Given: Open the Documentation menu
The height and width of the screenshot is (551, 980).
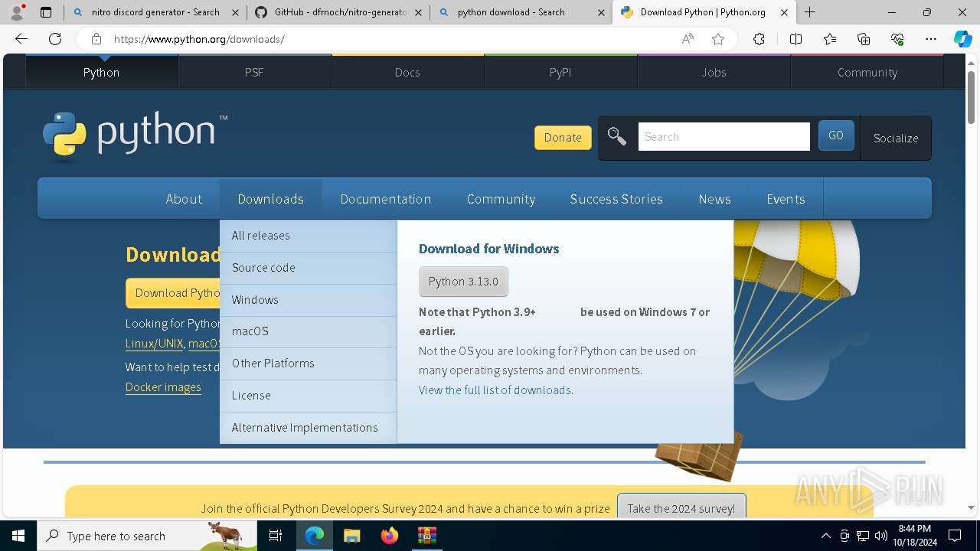Looking at the screenshot, I should 385,199.
